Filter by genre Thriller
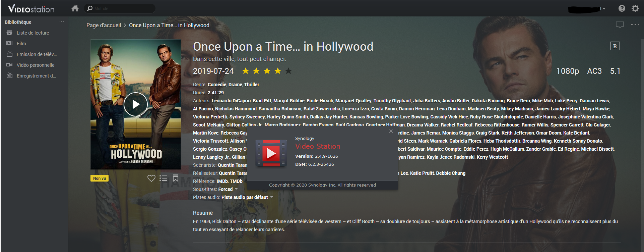 click(252, 85)
